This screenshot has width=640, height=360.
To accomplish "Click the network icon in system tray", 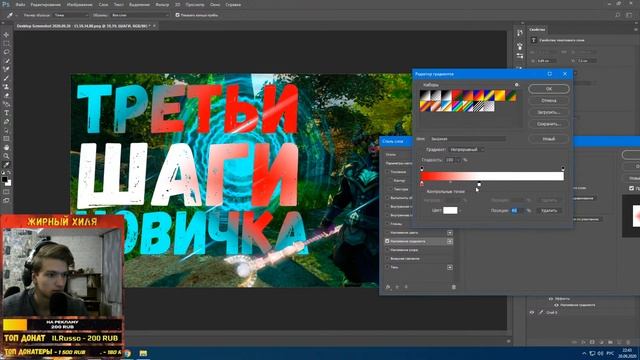I will tap(592, 353).
